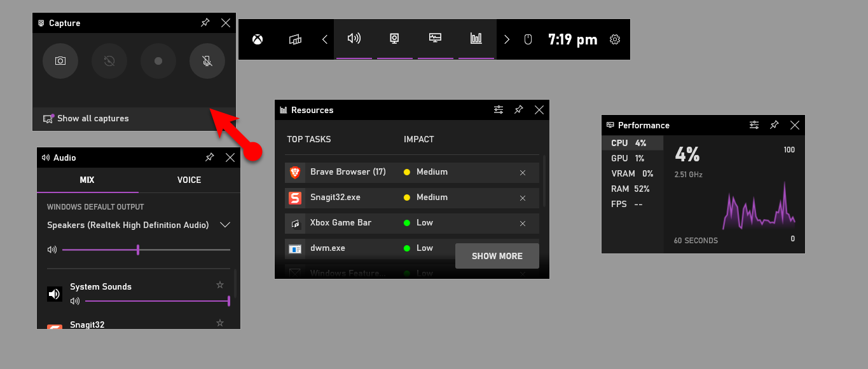Screen dimensions: 868x369
Task: Toggle the Capture widget from the top bar
Action: (395, 39)
